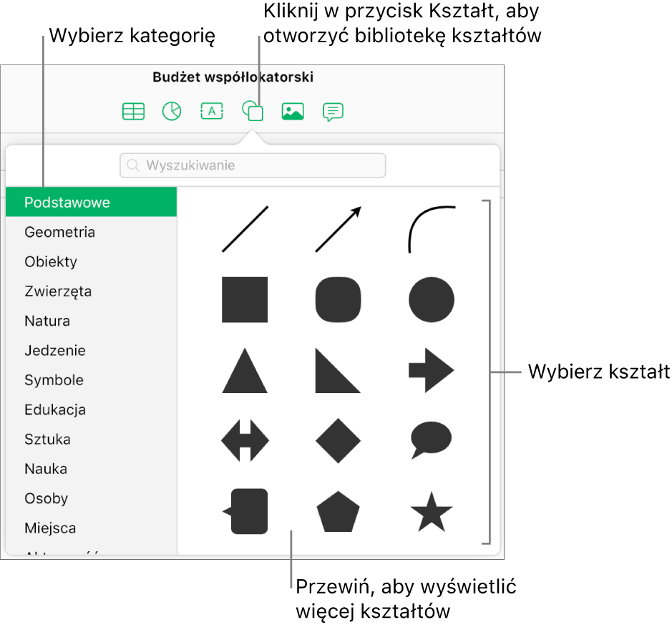This screenshot has height=630, width=672.
Task: Pick the diamond shape
Action: click(338, 440)
